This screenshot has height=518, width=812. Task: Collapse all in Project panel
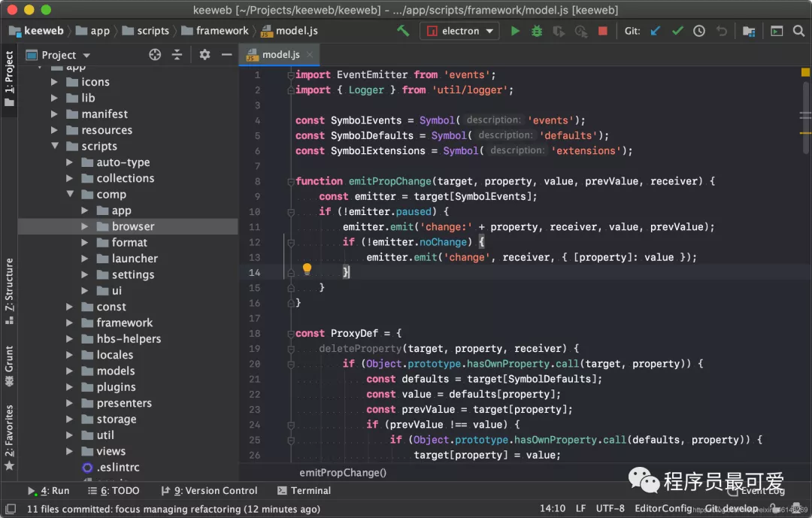pyautogui.click(x=177, y=54)
